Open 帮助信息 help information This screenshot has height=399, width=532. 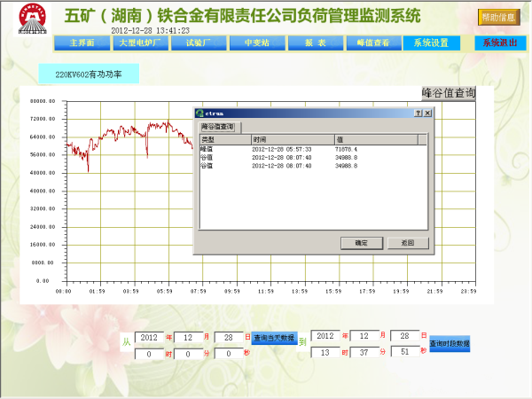click(x=500, y=17)
